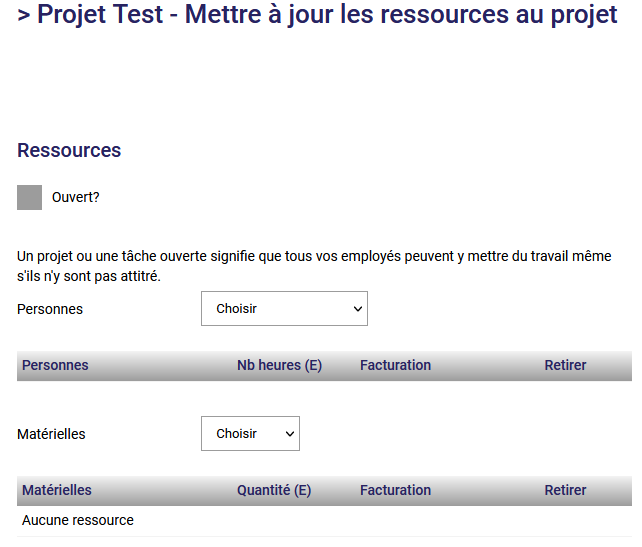
Task: Click the 'Aucune ressource' empty row
Action: 78,520
